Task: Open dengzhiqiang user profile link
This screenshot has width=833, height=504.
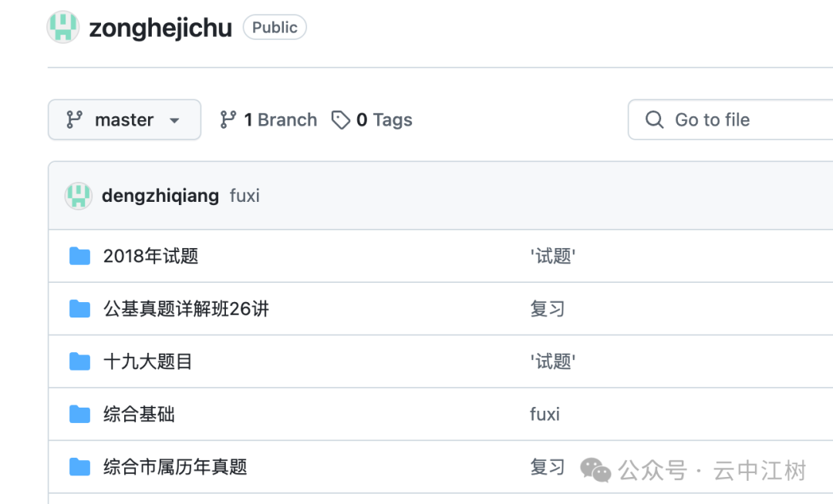Action: click(x=160, y=196)
